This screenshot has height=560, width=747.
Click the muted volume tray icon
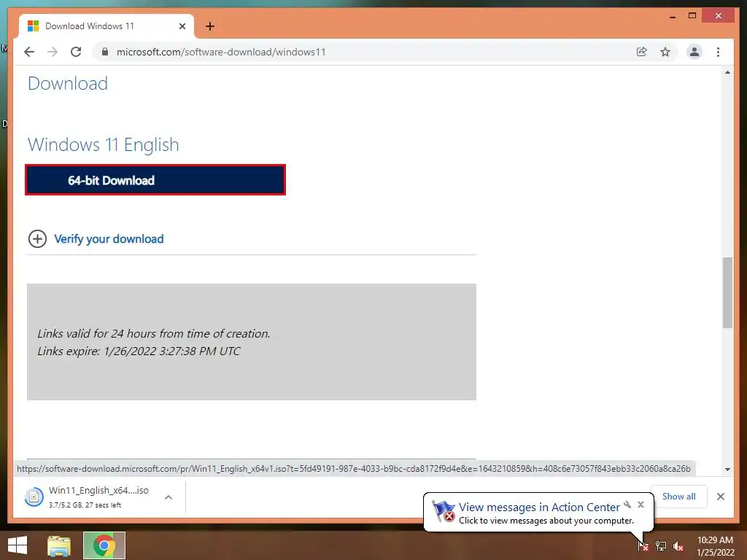point(678,546)
